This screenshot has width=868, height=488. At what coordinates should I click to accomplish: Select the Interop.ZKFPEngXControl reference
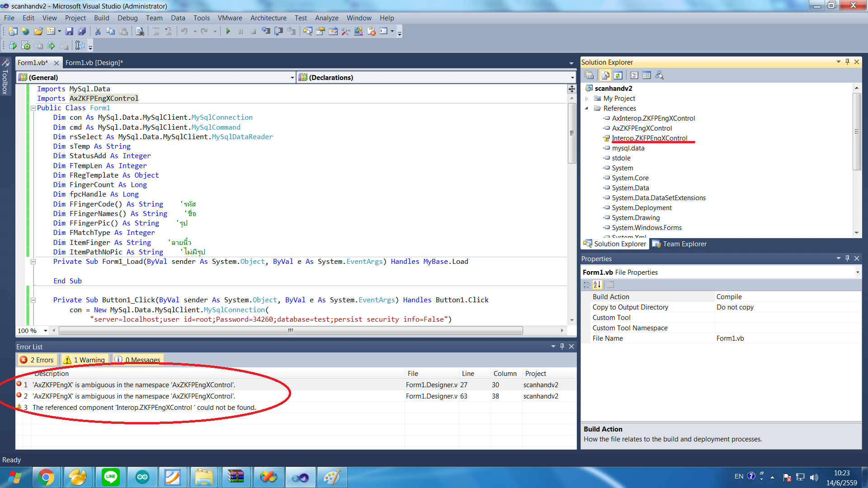(651, 138)
